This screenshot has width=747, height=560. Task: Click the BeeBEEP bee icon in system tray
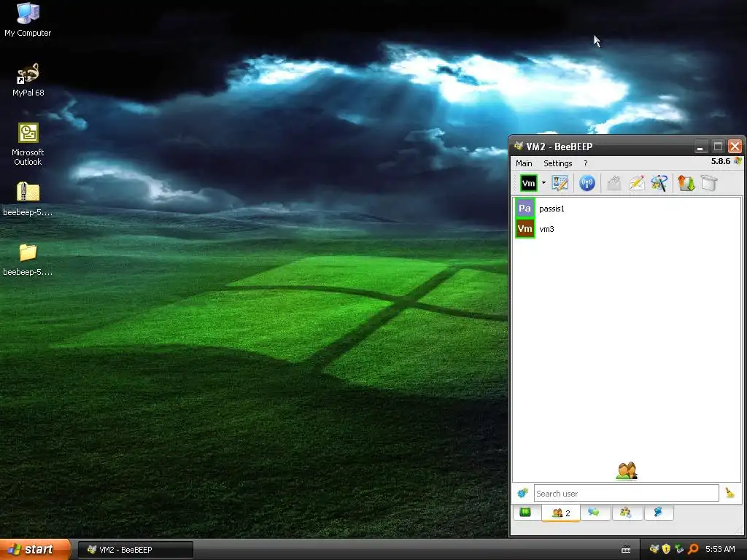point(654,549)
